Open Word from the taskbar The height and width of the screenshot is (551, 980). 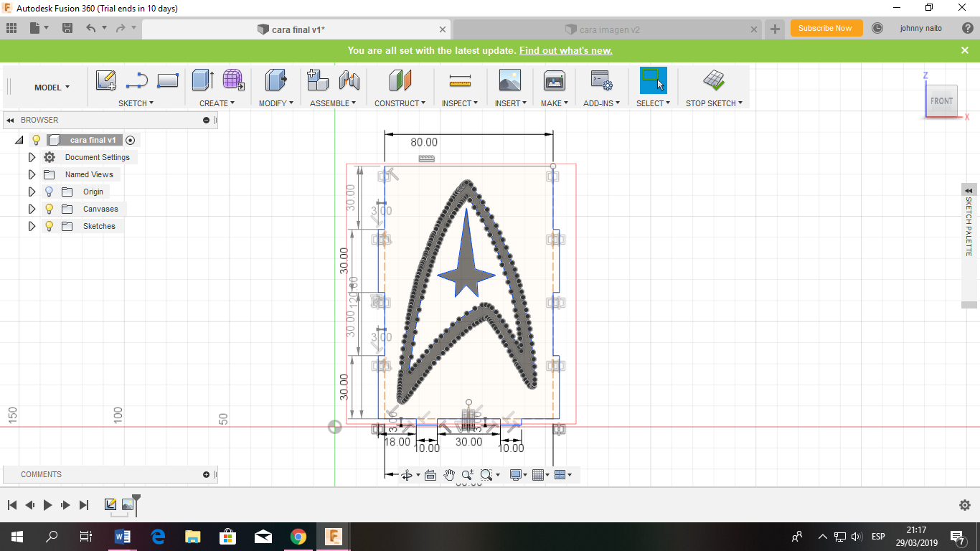123,537
